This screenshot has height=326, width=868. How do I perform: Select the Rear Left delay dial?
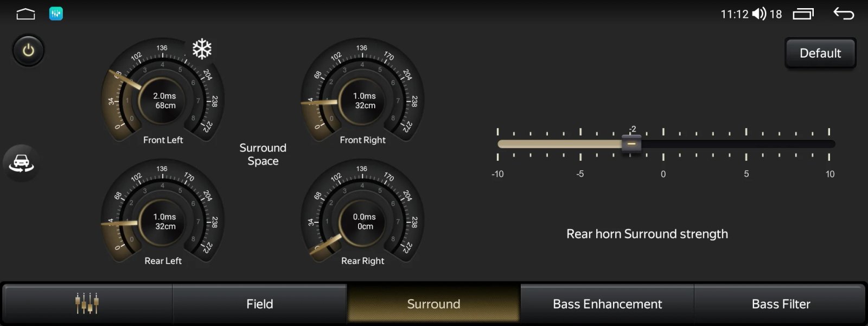tap(164, 222)
